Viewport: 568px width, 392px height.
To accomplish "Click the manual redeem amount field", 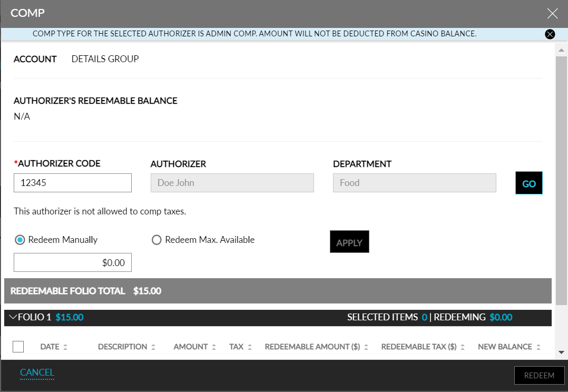I will [x=72, y=262].
